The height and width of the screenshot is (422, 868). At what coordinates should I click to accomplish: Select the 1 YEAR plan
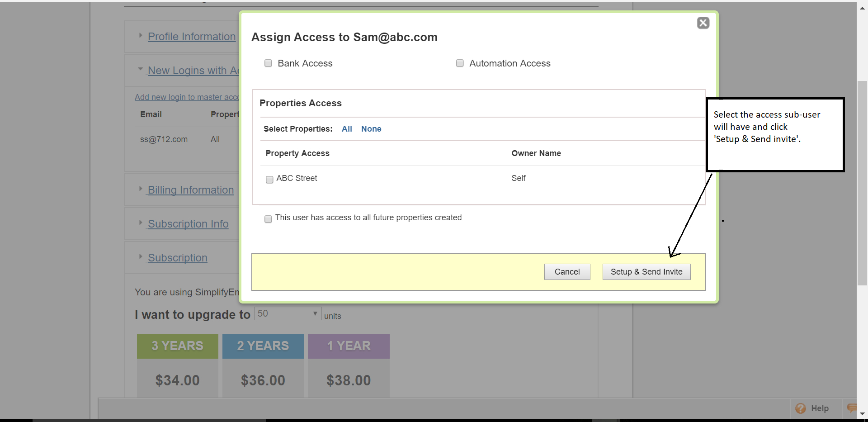(x=349, y=346)
